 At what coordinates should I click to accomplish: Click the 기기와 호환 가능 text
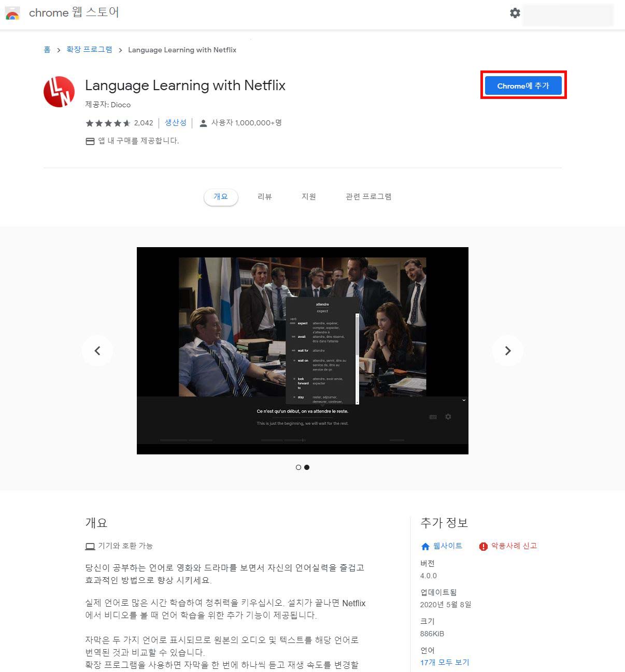(125, 546)
